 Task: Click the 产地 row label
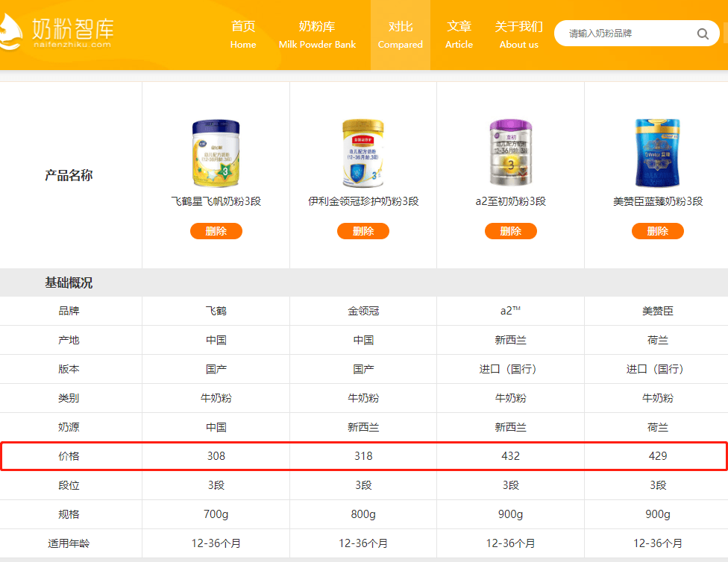point(69,340)
